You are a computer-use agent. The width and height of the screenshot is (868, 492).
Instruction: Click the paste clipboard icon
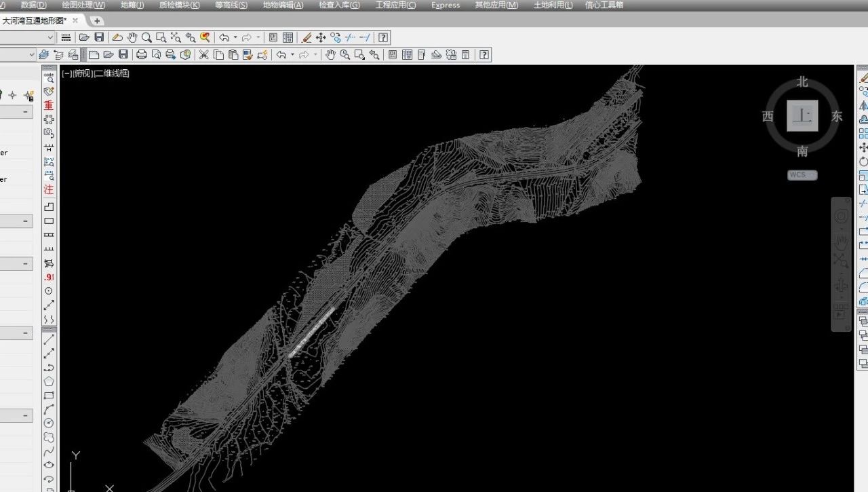coord(233,54)
